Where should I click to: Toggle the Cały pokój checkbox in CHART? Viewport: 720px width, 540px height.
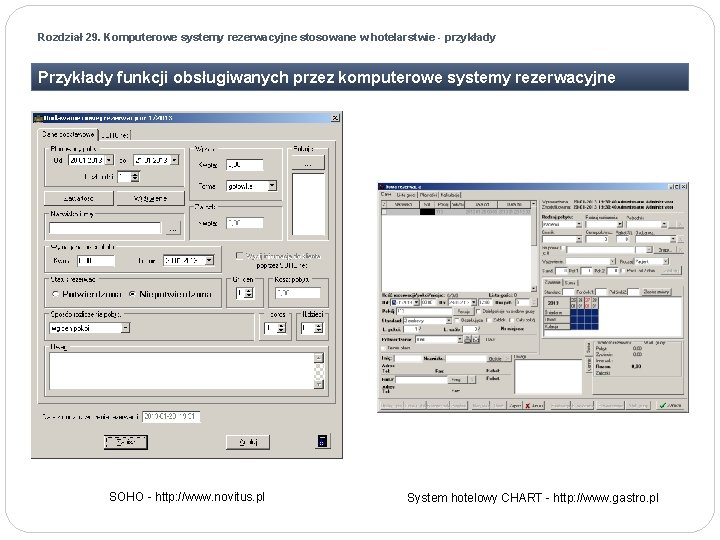click(512, 320)
